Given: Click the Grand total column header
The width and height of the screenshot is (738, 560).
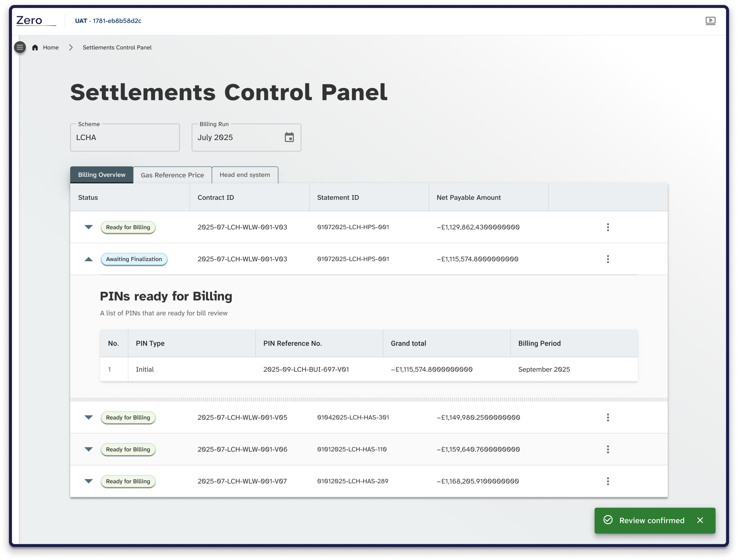Looking at the screenshot, I should click(x=446, y=343).
